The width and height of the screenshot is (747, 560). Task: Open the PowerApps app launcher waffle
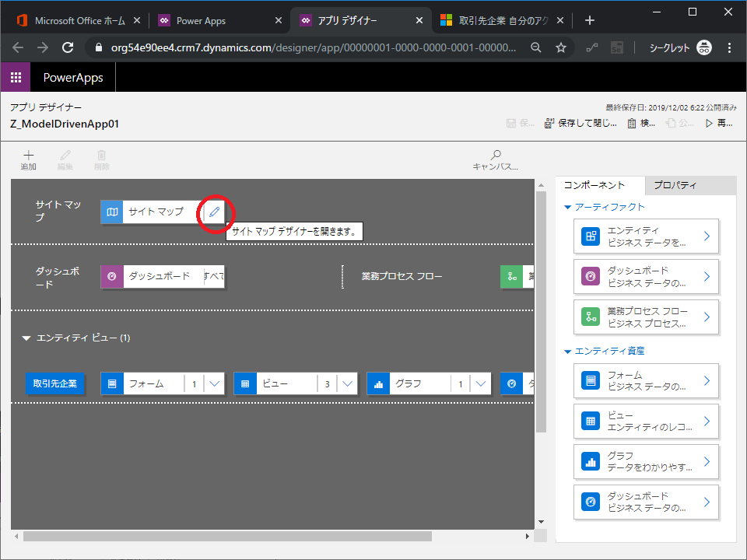16,77
